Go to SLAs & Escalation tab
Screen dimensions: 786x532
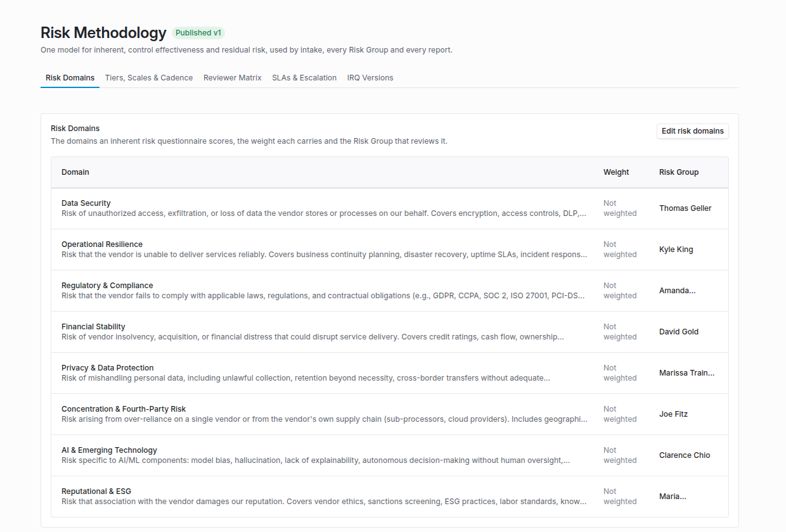304,78
